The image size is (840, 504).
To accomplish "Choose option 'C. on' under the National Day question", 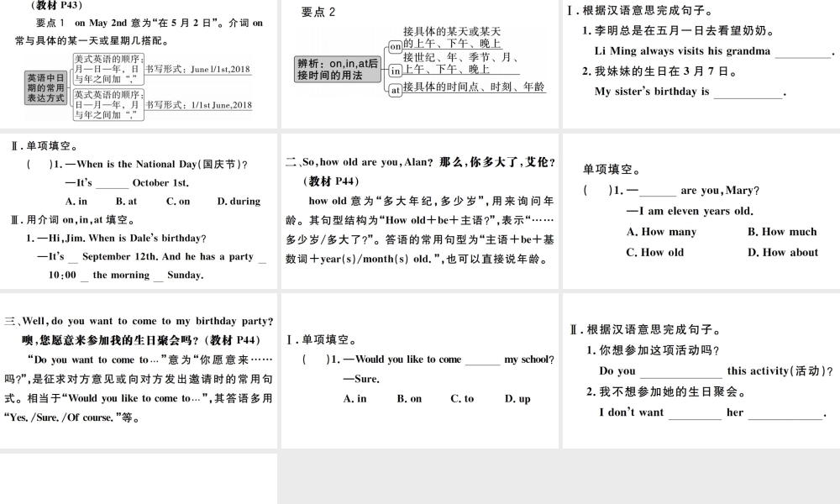I will tap(178, 202).
